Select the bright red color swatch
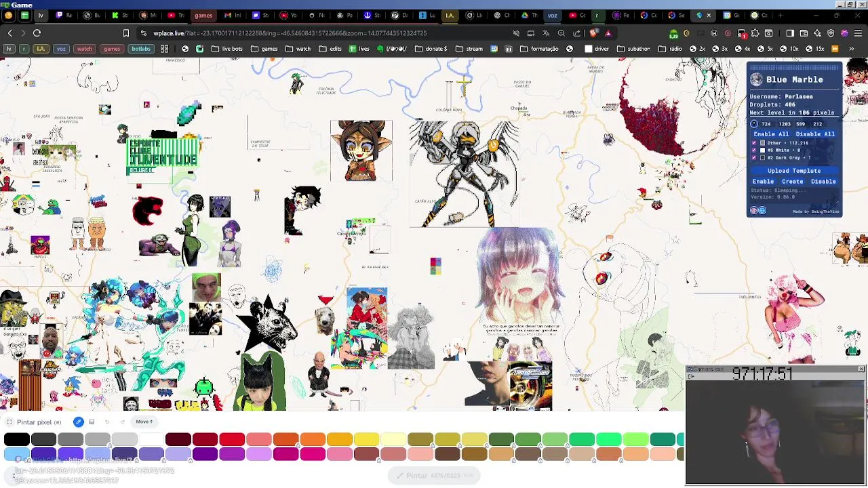The height and width of the screenshot is (488, 868). [232, 440]
